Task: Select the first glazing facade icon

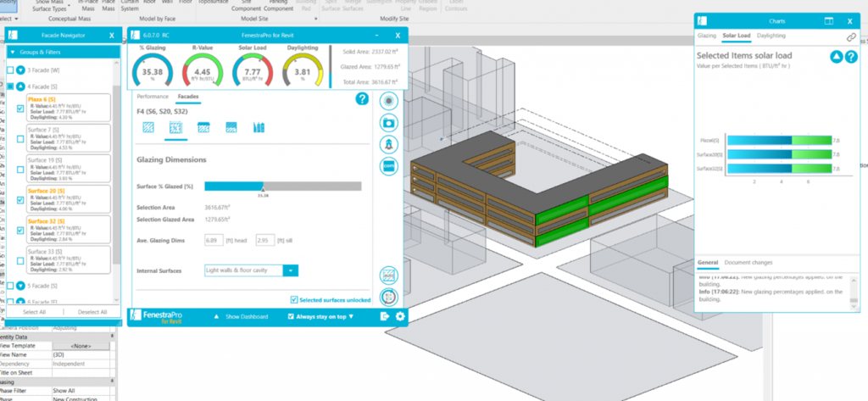Action: pyautogui.click(x=148, y=127)
